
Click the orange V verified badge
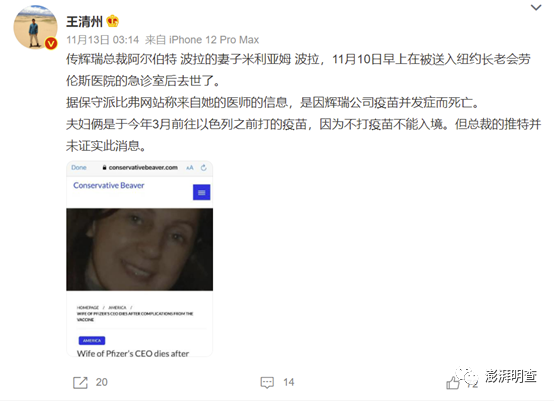[x=51, y=43]
